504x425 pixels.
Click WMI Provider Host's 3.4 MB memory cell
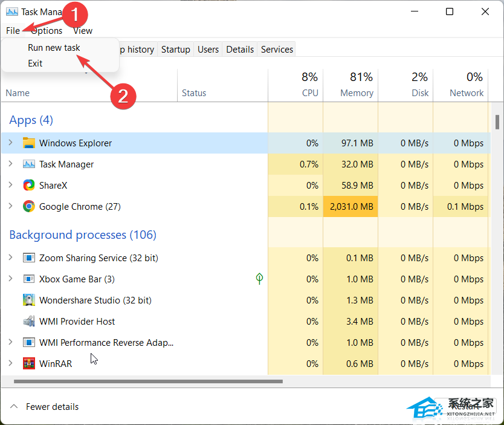coord(351,322)
